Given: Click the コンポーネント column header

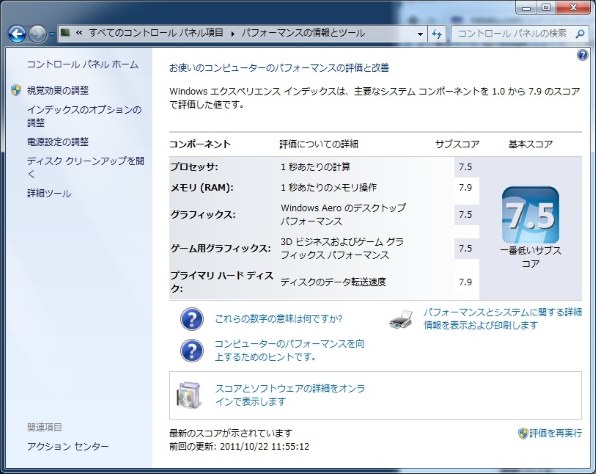Looking at the screenshot, I should click(x=200, y=144).
